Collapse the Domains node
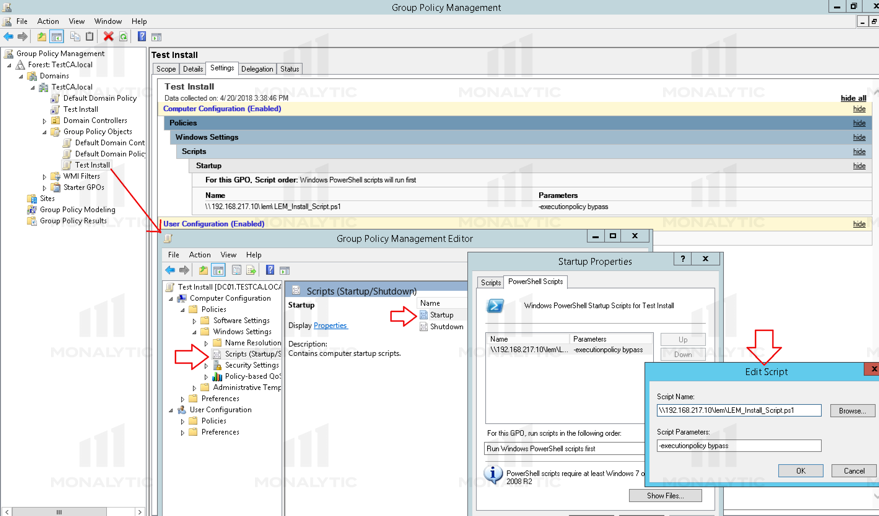Image resolution: width=879 pixels, height=516 pixels. point(21,76)
